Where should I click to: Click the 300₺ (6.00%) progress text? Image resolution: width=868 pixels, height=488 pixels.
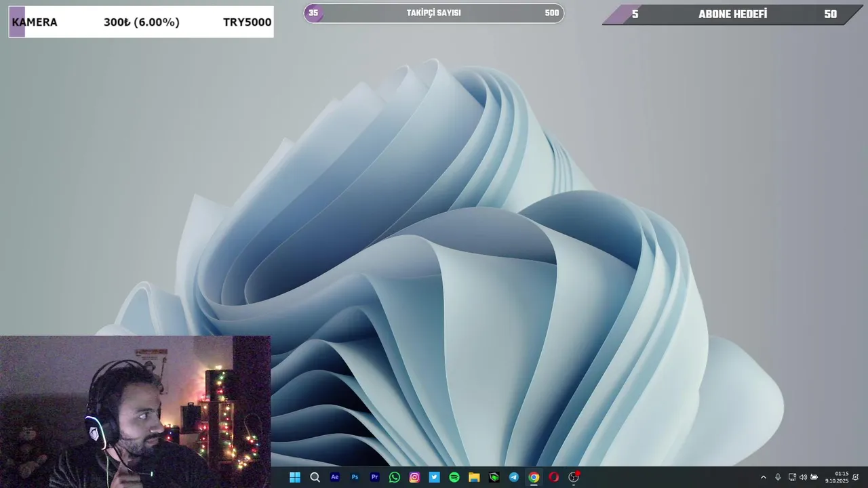tap(142, 22)
